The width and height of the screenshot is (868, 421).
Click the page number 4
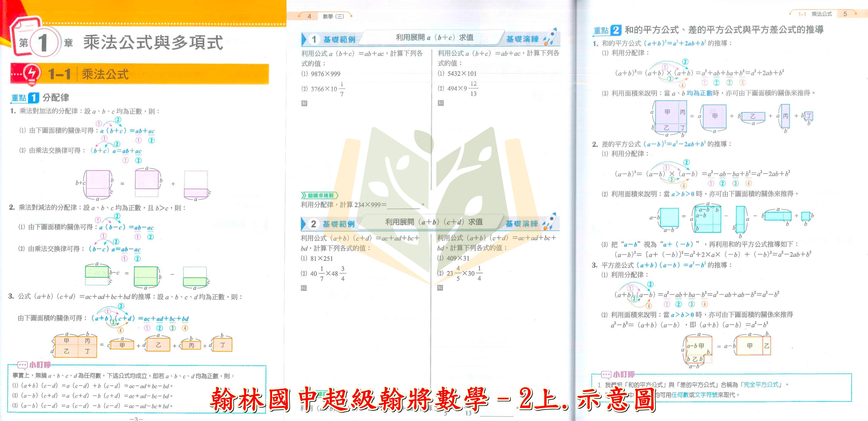(x=309, y=16)
